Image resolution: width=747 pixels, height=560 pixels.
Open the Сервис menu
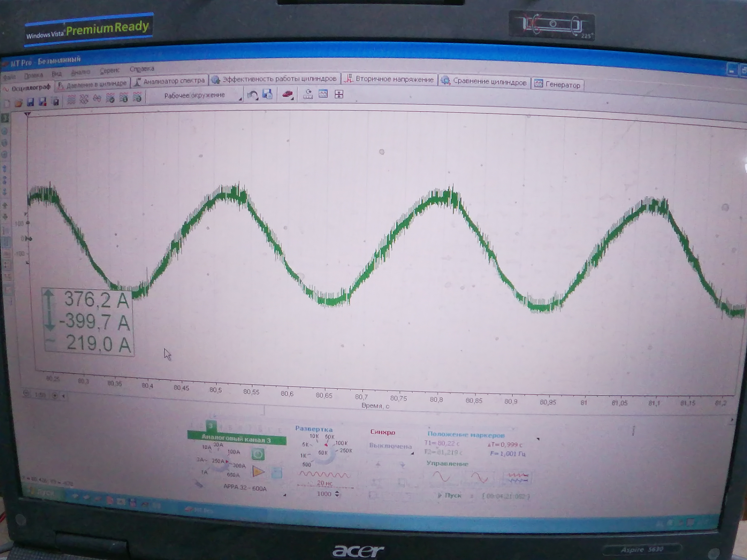(110, 70)
